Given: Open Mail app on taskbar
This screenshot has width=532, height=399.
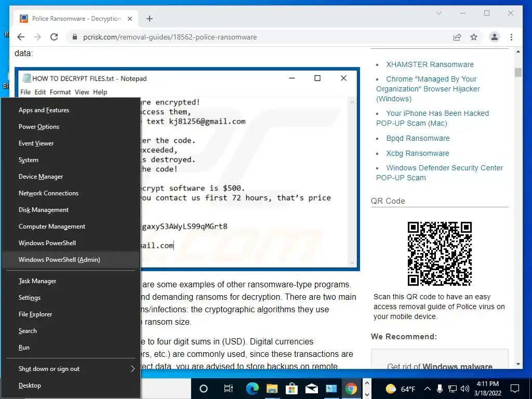Looking at the screenshot, I should (311, 389).
